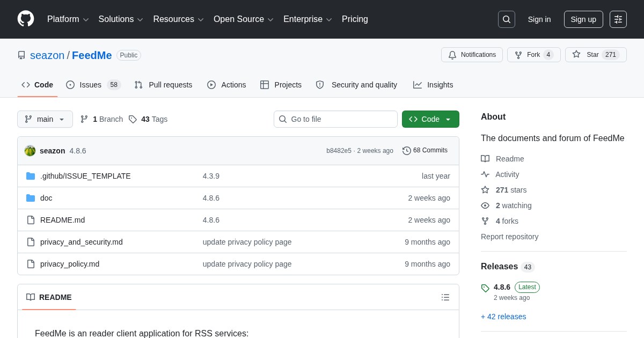This screenshot has width=644, height=338.
Task: Open 4.3.9 commit message for .github/ISSUE_TEMPLATE
Action: (211, 176)
